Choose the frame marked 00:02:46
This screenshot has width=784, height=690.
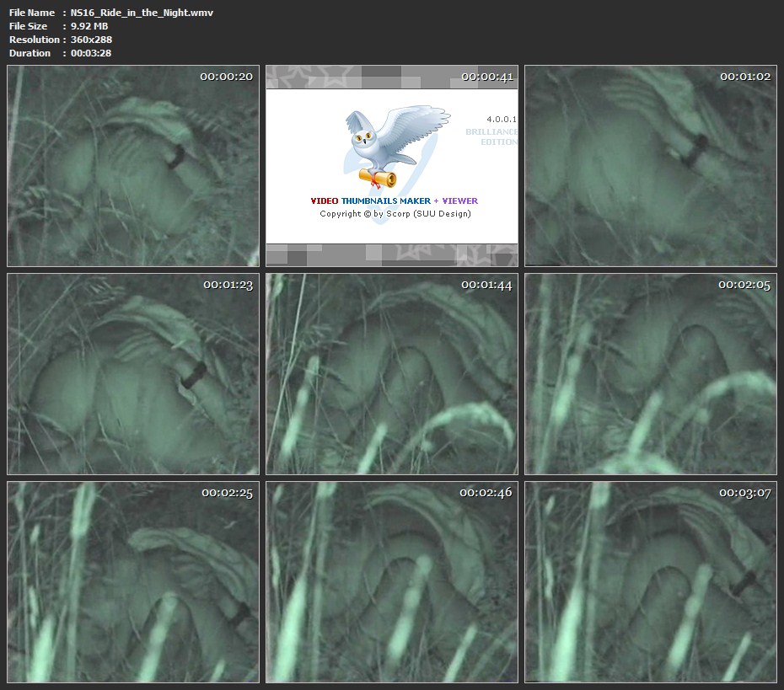392,581
